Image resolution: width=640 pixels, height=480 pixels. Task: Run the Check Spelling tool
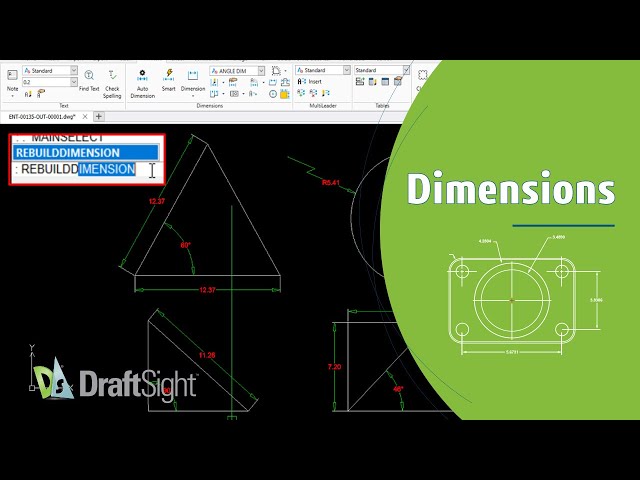(x=112, y=84)
